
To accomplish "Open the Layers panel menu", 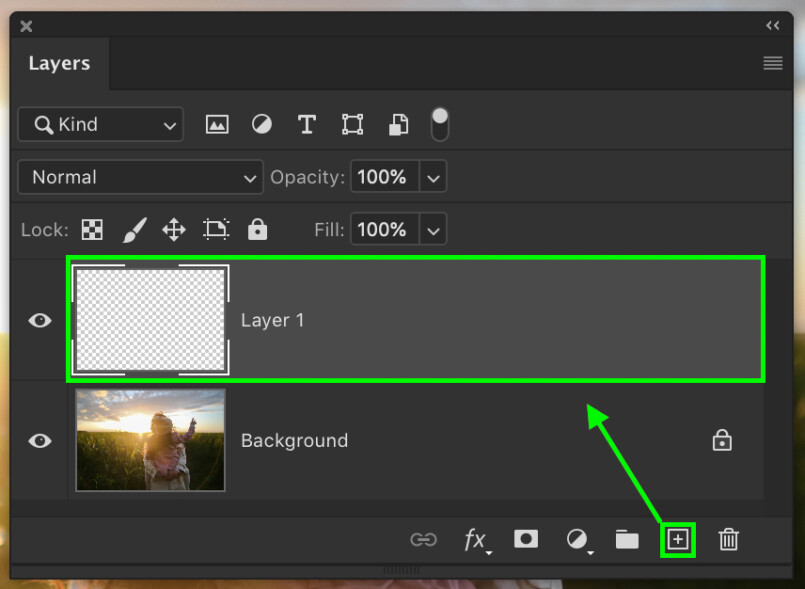I will pos(772,62).
